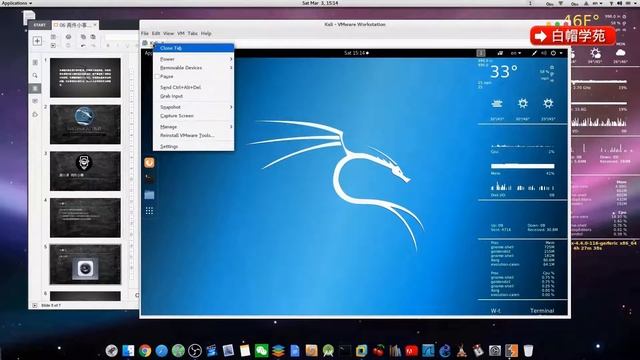Select slide 5 thumbnail
Screen dimensions: 640x360
point(85,264)
